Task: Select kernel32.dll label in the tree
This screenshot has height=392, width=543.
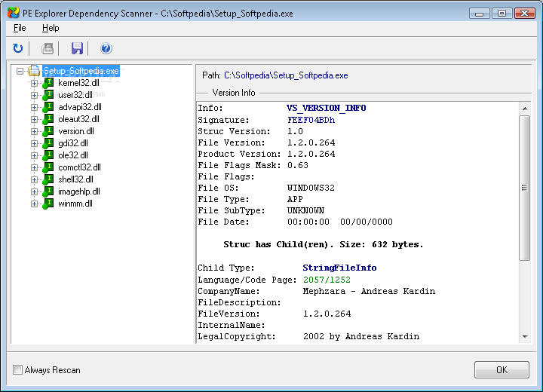Action: pyautogui.click(x=78, y=83)
